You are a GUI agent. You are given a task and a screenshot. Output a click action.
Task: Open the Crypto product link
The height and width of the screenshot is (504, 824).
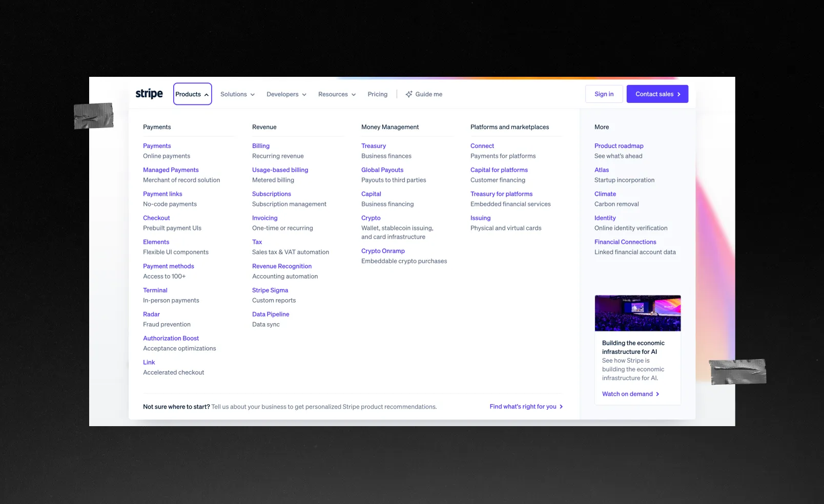(371, 218)
